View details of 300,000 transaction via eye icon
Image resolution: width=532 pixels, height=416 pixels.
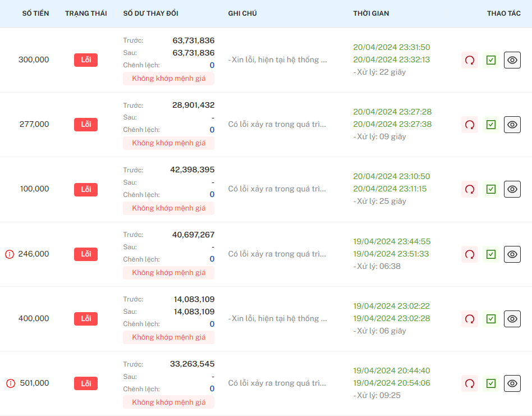(x=512, y=60)
